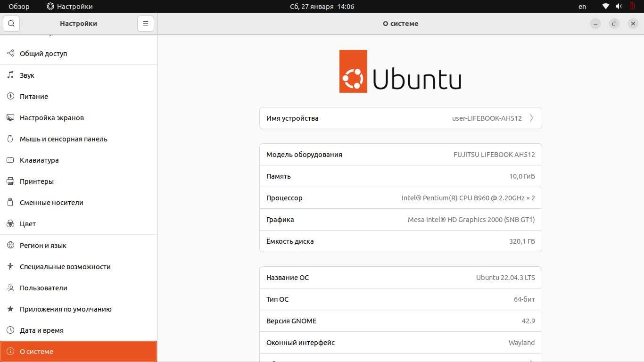Click the volume icon in top bar

tap(619, 7)
